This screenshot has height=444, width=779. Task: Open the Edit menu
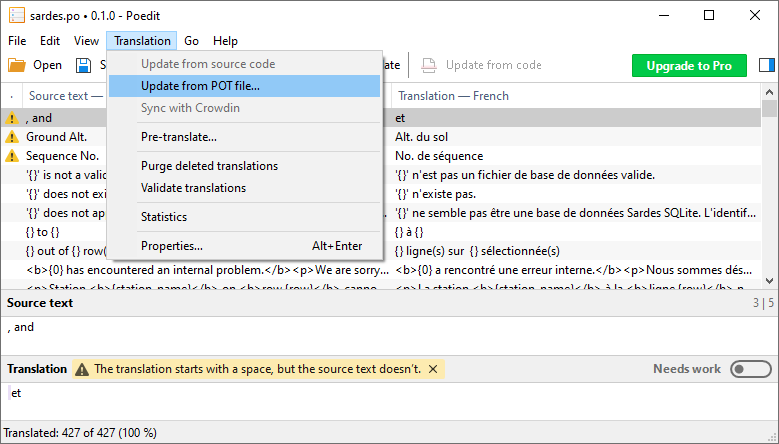tap(50, 41)
